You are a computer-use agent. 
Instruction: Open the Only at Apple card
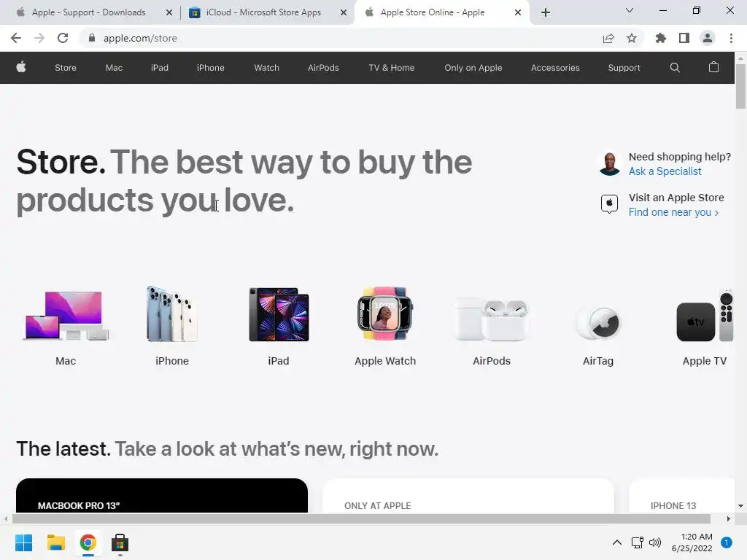click(468, 495)
